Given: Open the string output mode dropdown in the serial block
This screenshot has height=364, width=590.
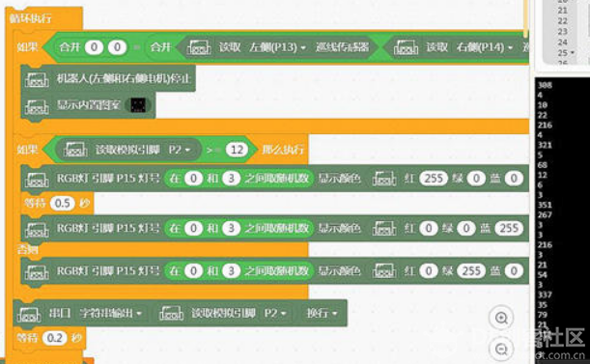Looking at the screenshot, I should pos(111,313).
